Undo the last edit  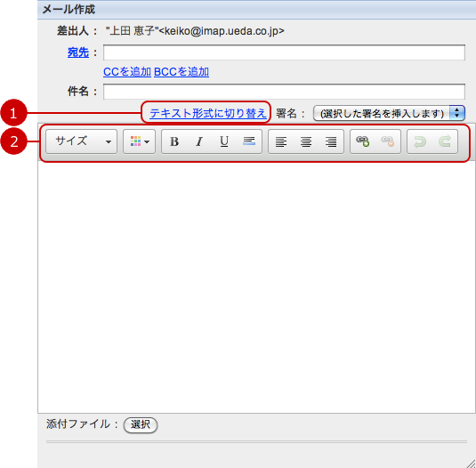[420, 141]
